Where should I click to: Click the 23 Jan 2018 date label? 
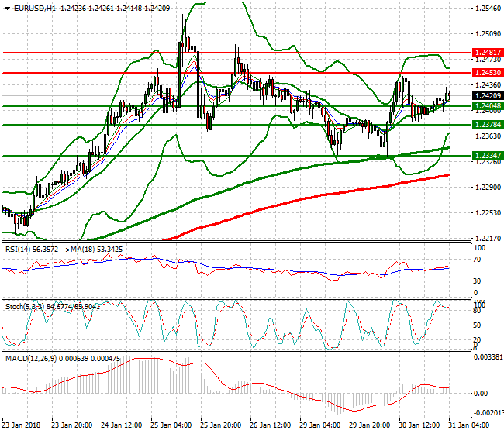22,425
